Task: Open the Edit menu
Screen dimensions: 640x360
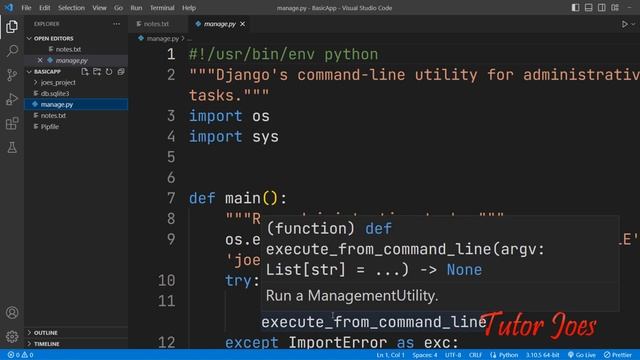Action: 44,8
